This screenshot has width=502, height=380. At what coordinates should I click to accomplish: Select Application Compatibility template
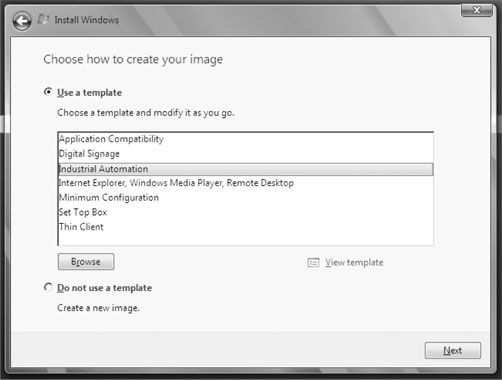coord(246,139)
